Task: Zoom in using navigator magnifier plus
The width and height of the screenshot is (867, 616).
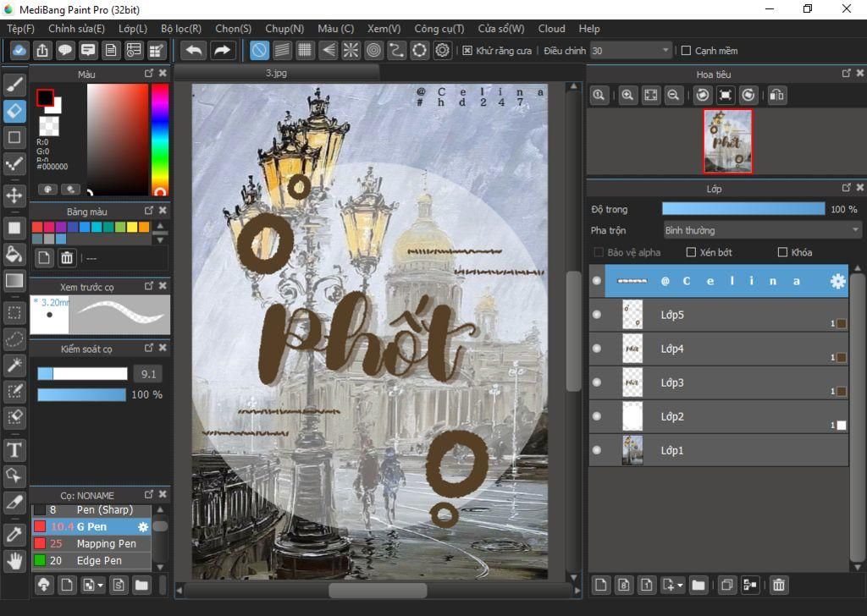Action: pyautogui.click(x=627, y=96)
